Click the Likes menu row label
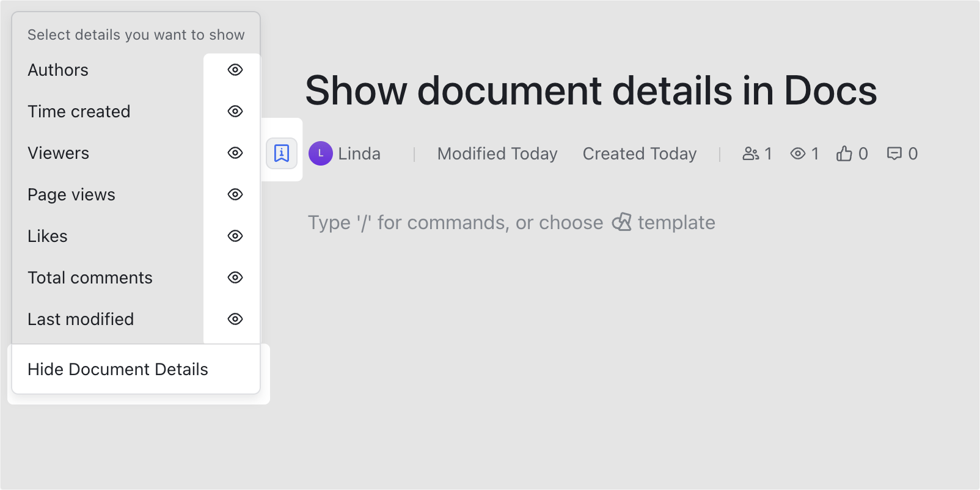Image resolution: width=980 pixels, height=490 pixels. [x=48, y=236]
